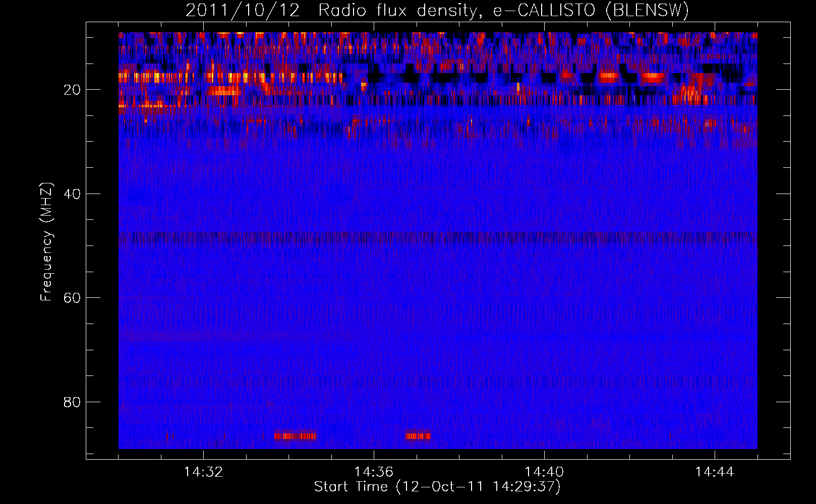Image resolution: width=816 pixels, height=504 pixels.
Task: Select the 14:40 time axis tick label
Action: (x=544, y=472)
